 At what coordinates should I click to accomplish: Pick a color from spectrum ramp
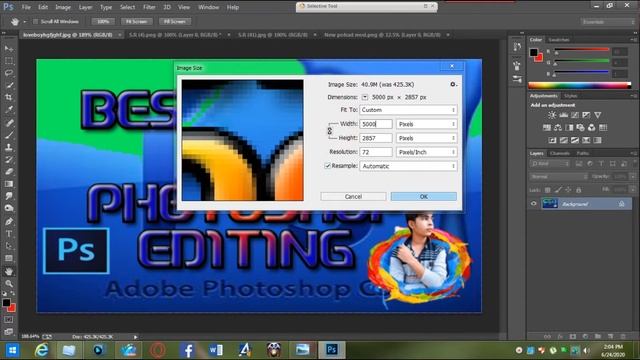pos(580,85)
